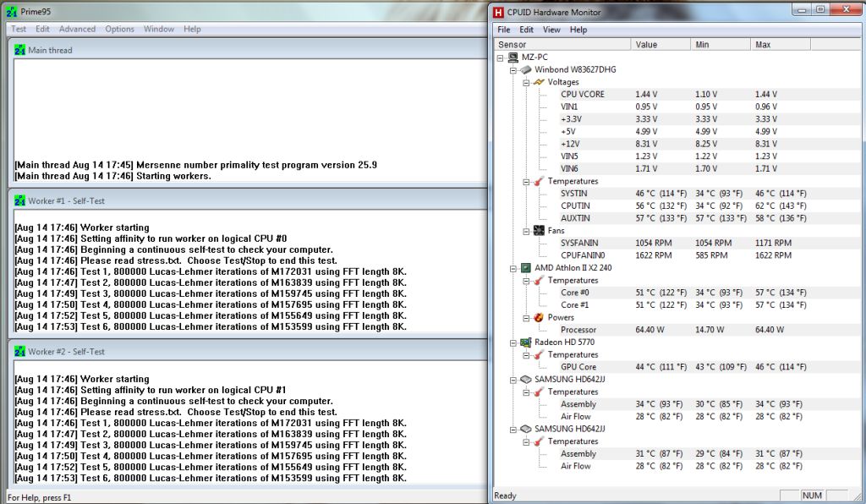Open Hardware Monitor Edit menu
This screenshot has height=504, width=866.
click(x=526, y=30)
